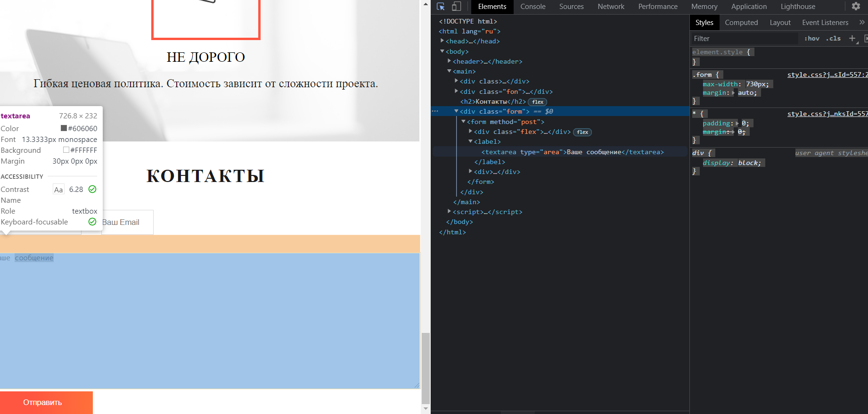Open style.css link for .form rule
The width and height of the screenshot is (868, 414).
[827, 75]
